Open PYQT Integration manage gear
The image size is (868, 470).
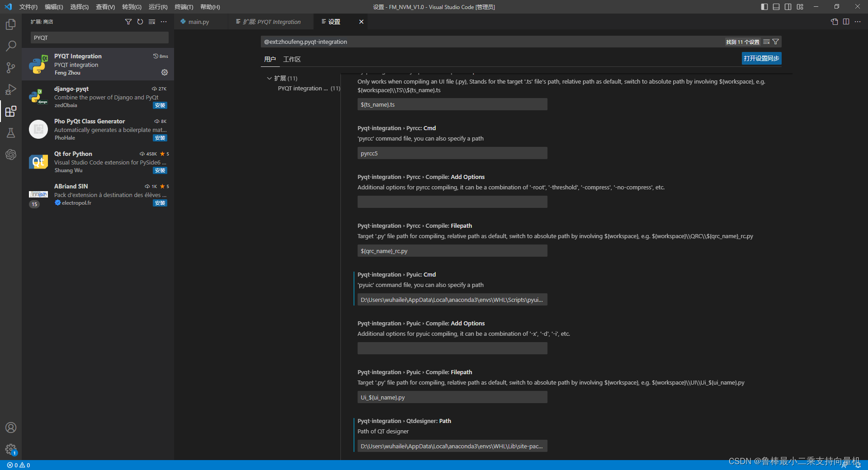tap(165, 72)
